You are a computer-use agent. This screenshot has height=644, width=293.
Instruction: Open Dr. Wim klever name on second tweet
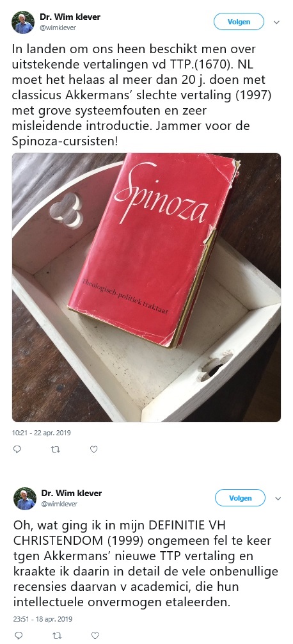(x=72, y=493)
